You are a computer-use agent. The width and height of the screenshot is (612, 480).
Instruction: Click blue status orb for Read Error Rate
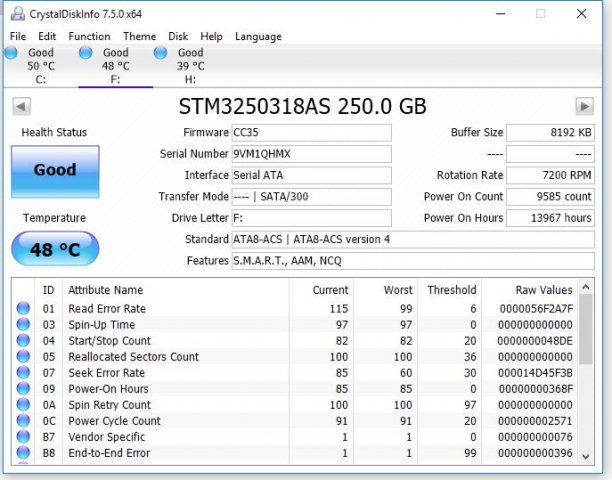coord(23,309)
